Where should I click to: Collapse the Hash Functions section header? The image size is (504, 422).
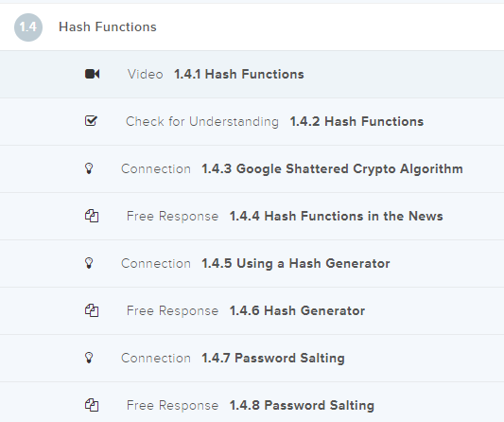(252, 27)
